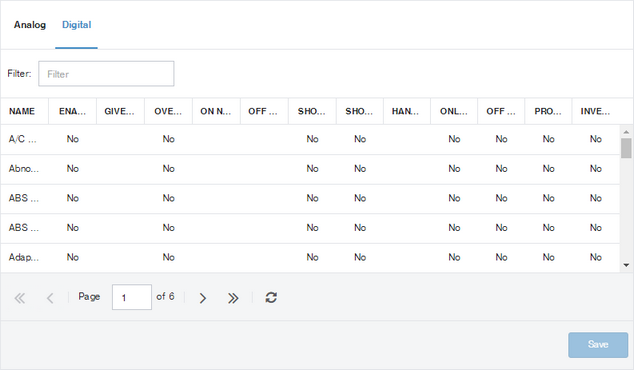This screenshot has height=370, width=634.
Task: Refresh the table with reload icon
Action: [x=271, y=298]
